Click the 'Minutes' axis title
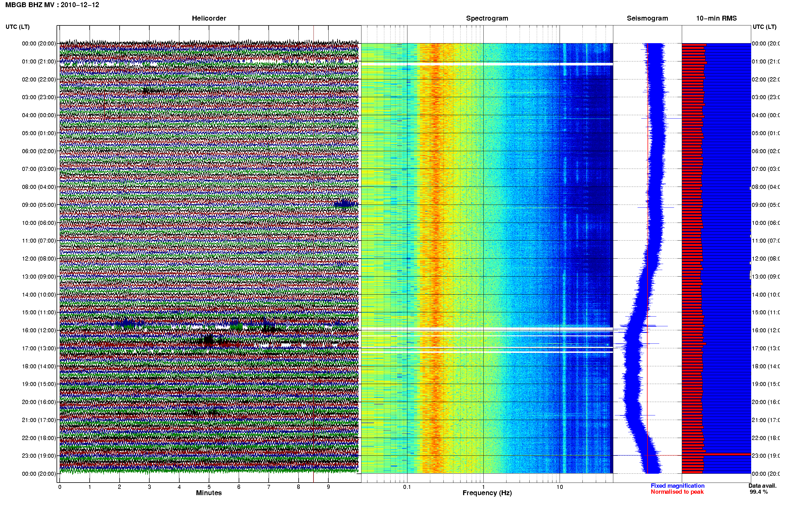Image resolution: width=812 pixels, height=508 pixels. [x=209, y=493]
